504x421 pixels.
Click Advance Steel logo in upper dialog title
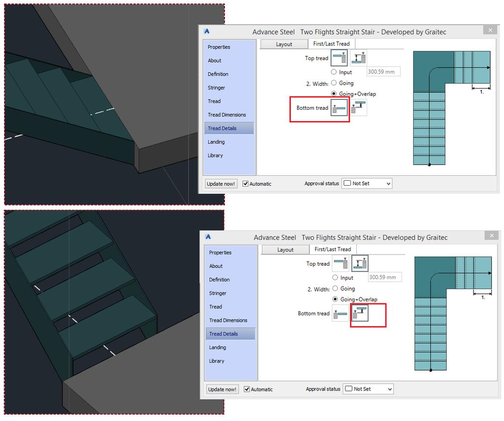coord(207,31)
